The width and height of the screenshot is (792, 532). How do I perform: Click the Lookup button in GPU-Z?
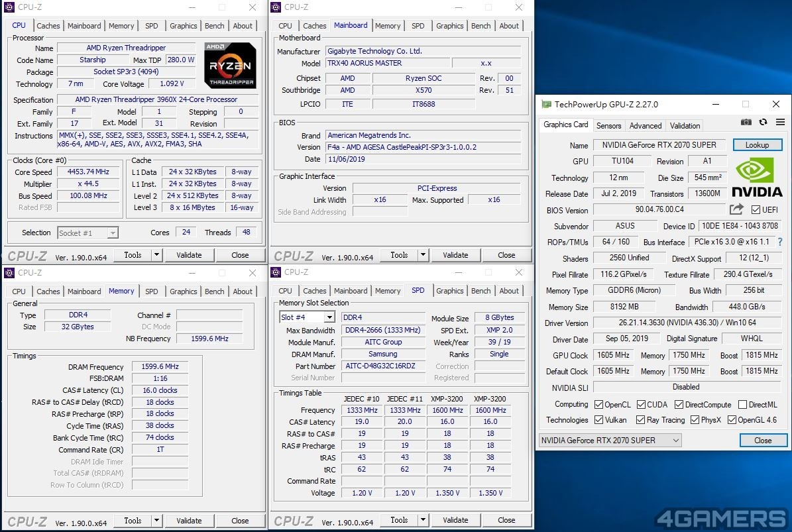[757, 145]
